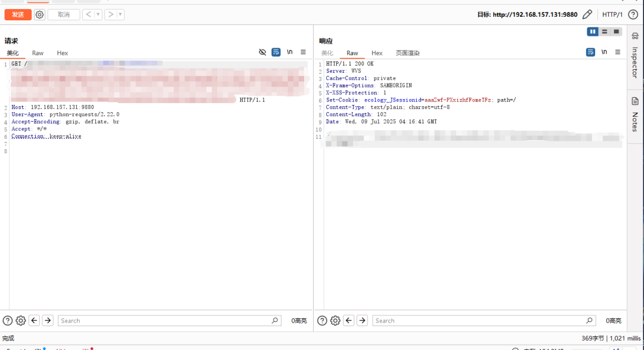Click response search magnifier icon

589,320
